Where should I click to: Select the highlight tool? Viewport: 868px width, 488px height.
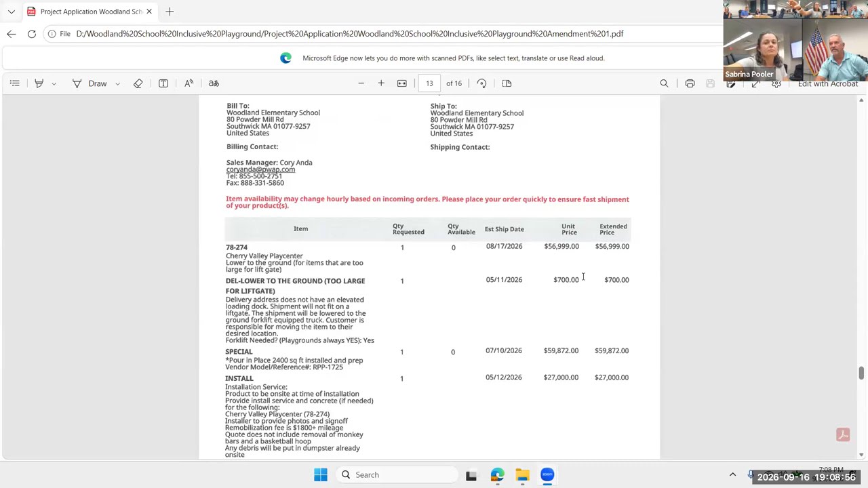[x=39, y=83]
